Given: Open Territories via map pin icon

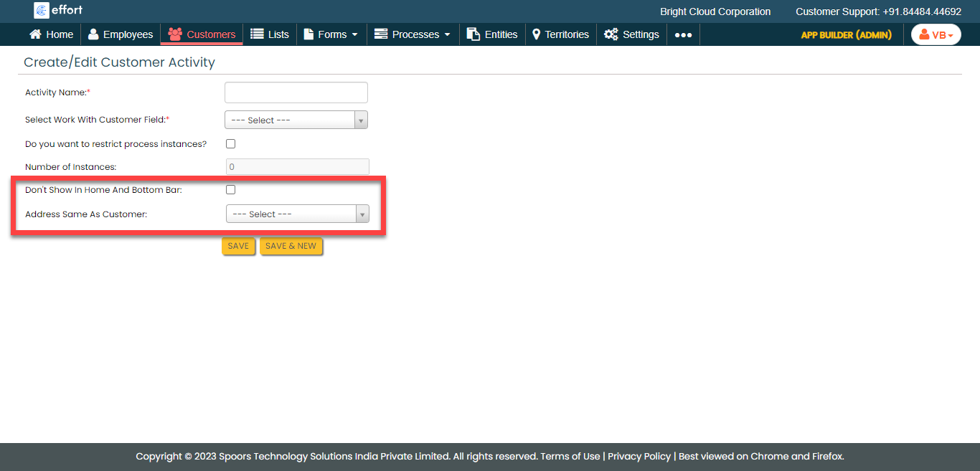Looking at the screenshot, I should point(536,34).
